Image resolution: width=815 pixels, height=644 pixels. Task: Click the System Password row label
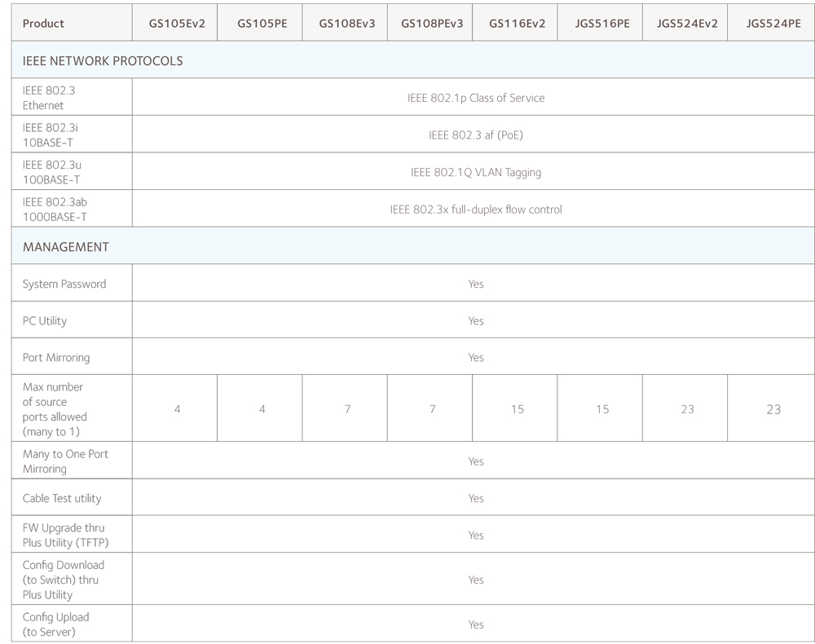(x=64, y=284)
